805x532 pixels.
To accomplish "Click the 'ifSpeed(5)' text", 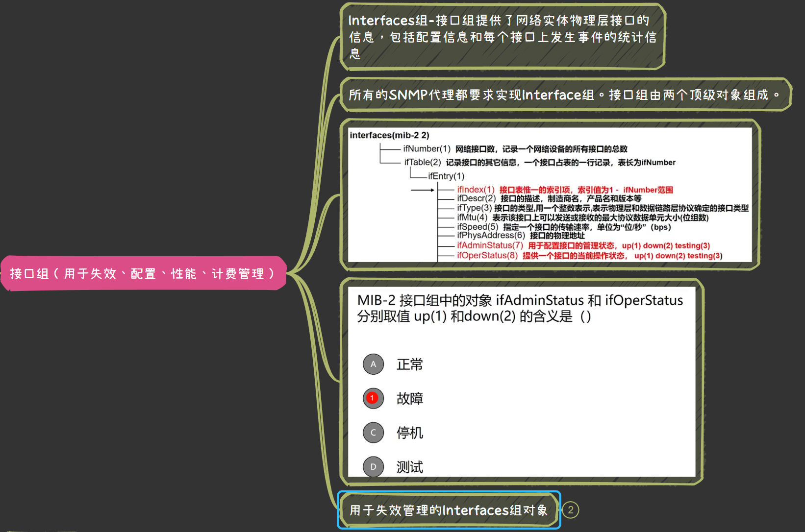I will (x=478, y=227).
